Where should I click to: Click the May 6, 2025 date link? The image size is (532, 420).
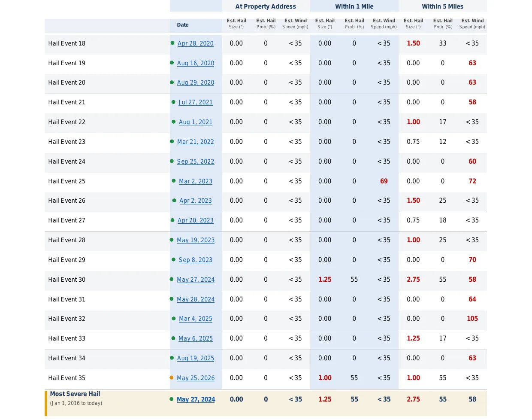[x=196, y=338]
